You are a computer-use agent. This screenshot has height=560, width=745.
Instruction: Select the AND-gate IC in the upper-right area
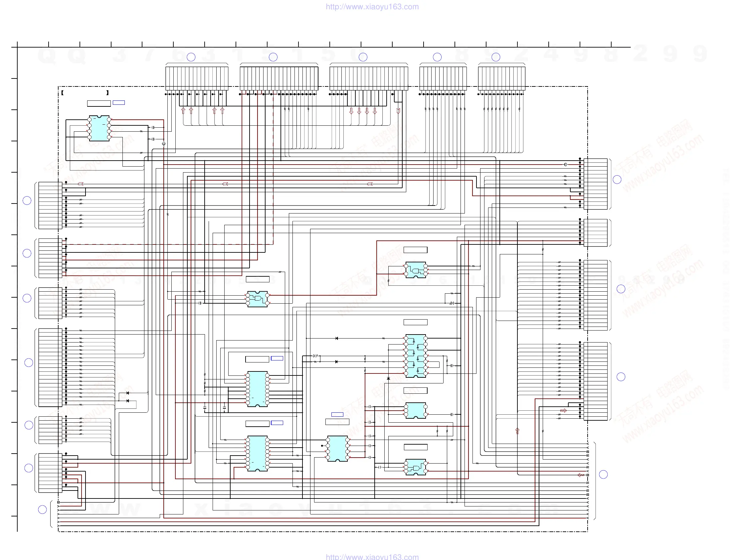tap(416, 270)
